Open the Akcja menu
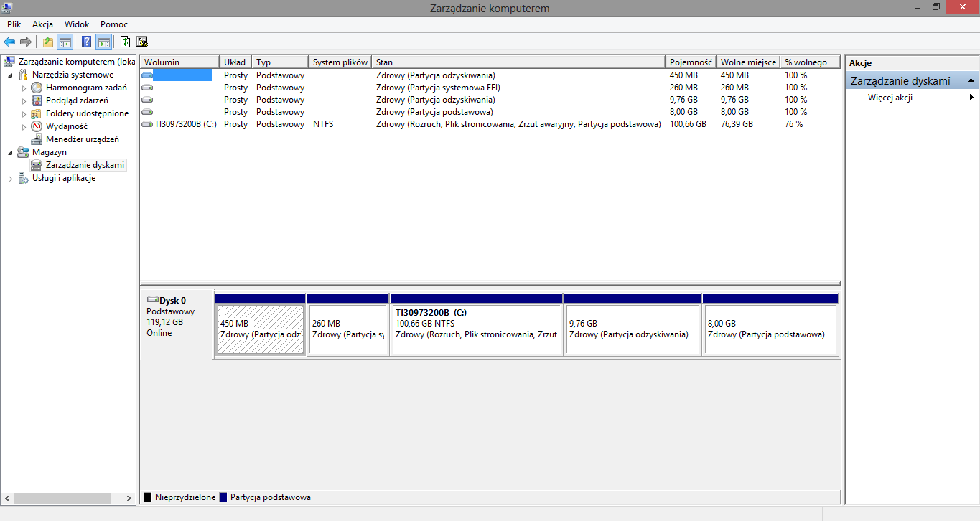 [43, 24]
